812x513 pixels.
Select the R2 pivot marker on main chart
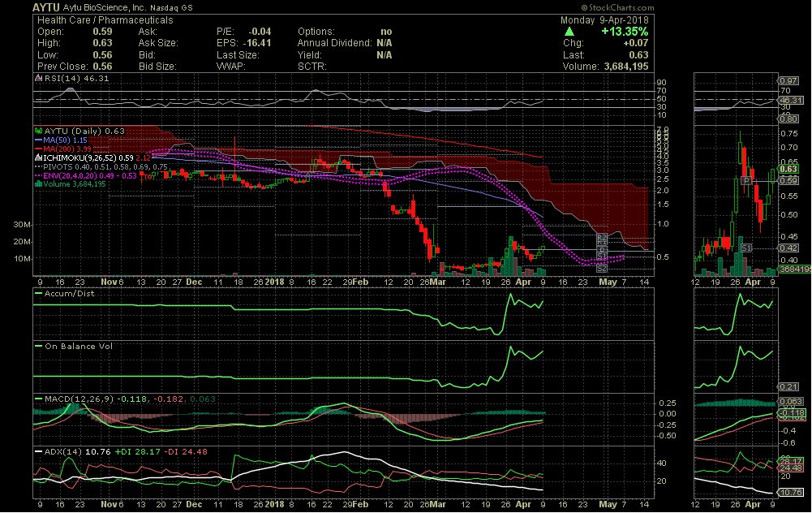(601, 237)
